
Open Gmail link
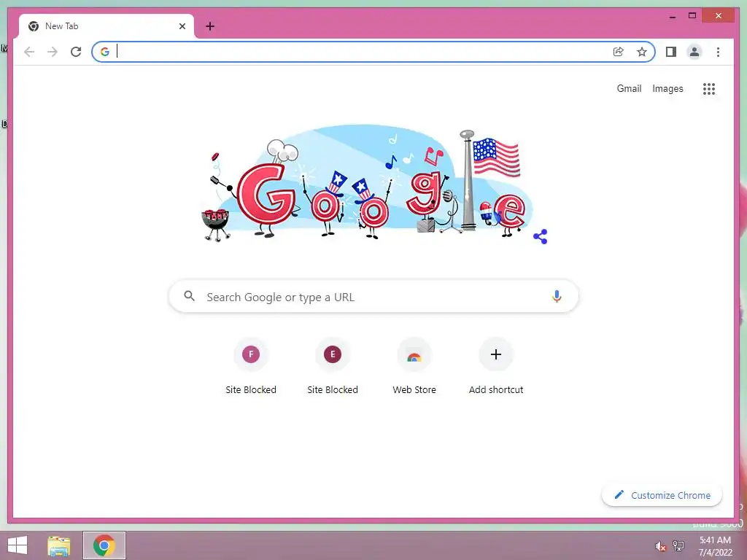click(629, 88)
